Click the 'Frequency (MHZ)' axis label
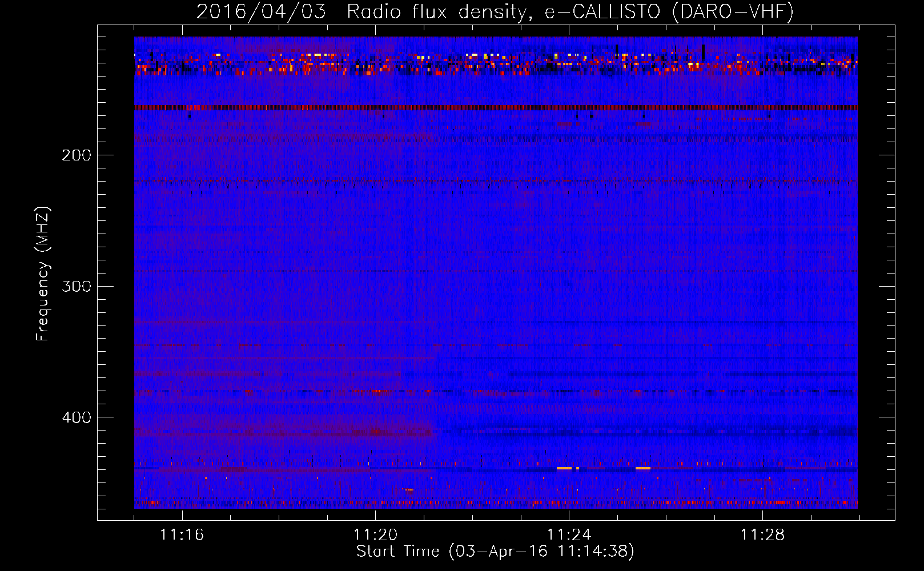Screen dimensions: 924x571 pyautogui.click(x=43, y=274)
